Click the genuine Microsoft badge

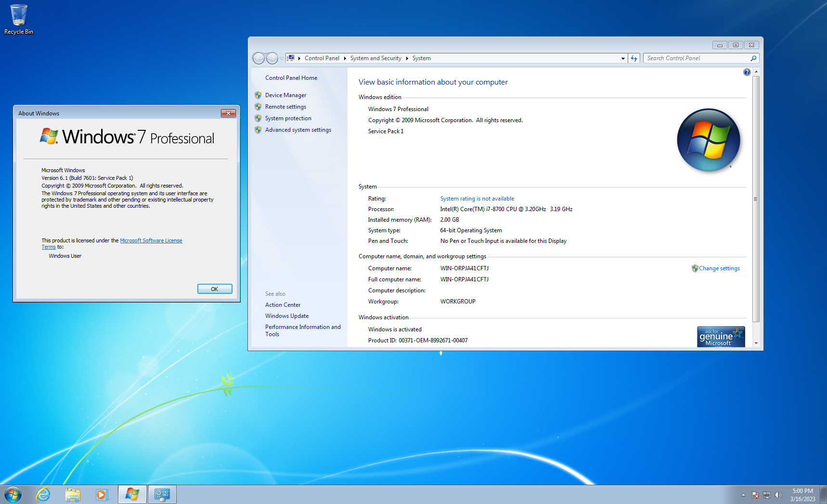click(721, 337)
